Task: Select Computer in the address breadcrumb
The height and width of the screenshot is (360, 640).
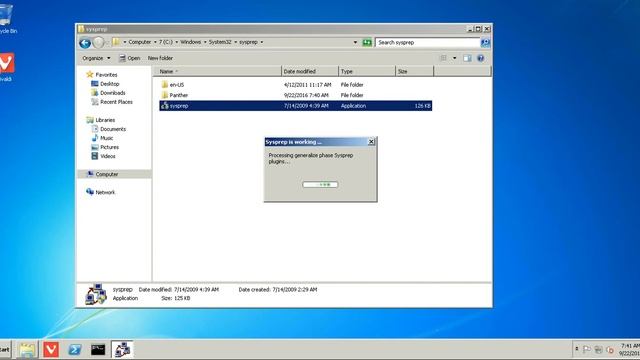Action: click(140, 42)
